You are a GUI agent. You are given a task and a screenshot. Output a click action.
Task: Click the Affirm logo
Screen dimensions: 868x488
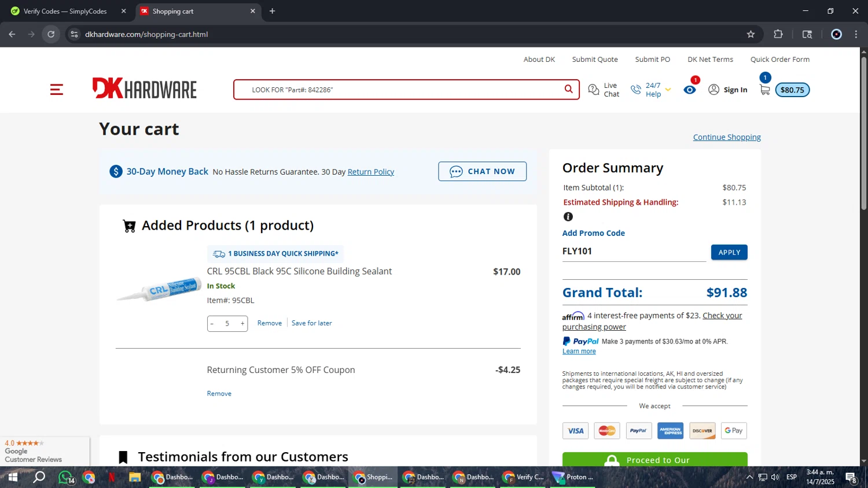point(573,316)
